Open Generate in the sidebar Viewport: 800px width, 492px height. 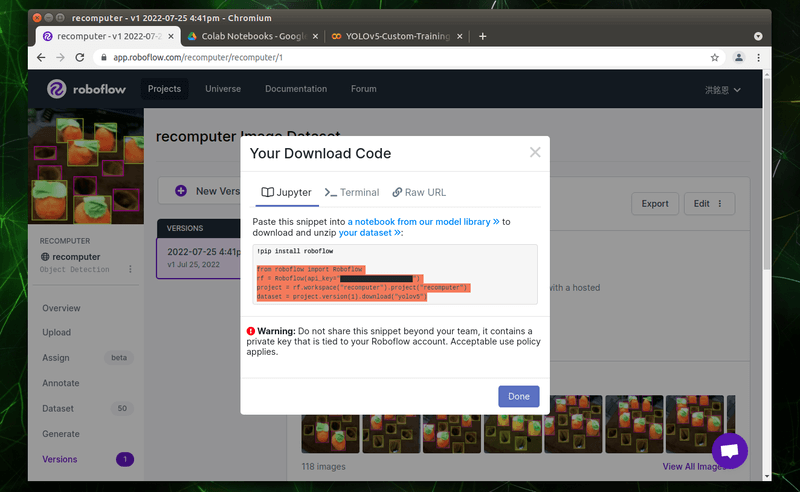pyautogui.click(x=61, y=434)
